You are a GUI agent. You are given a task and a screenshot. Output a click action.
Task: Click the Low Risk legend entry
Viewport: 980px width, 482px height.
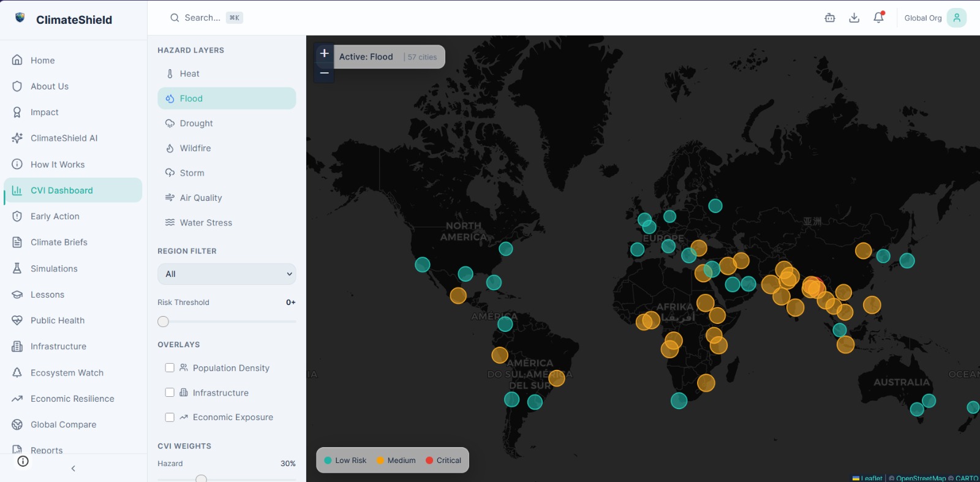pyautogui.click(x=345, y=461)
